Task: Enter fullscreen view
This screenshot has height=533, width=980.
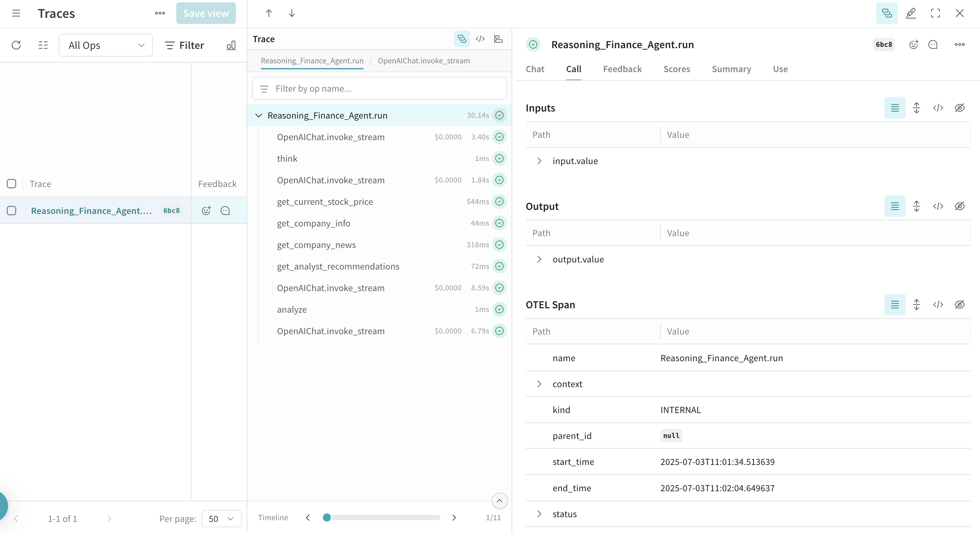Action: [x=936, y=13]
